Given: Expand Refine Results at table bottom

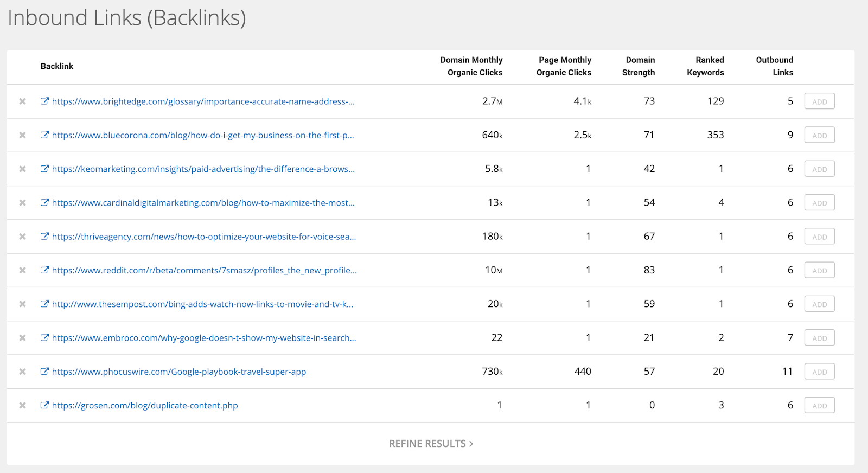Looking at the screenshot, I should pos(431,444).
